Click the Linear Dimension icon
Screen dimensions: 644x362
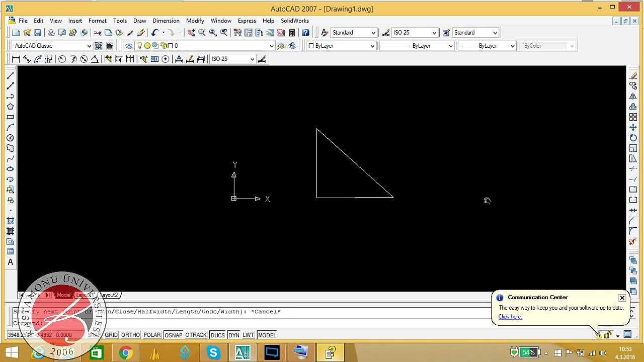(x=16, y=59)
